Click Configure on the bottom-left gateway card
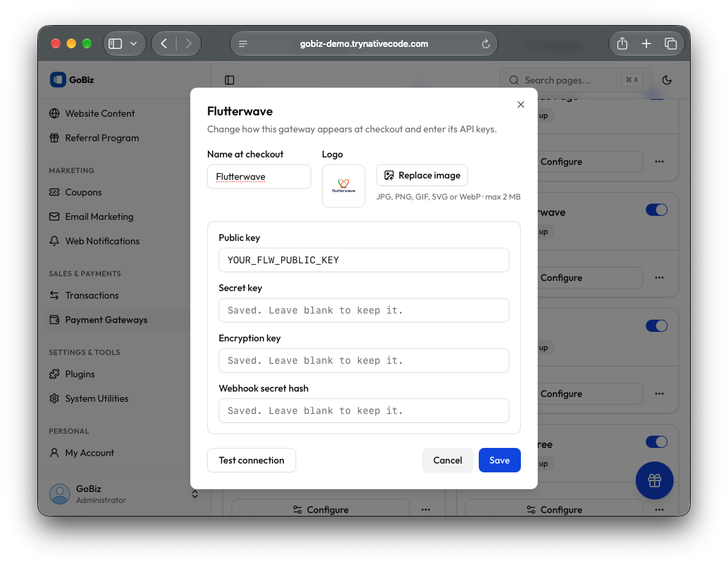Image resolution: width=728 pixels, height=566 pixels. pos(321,510)
